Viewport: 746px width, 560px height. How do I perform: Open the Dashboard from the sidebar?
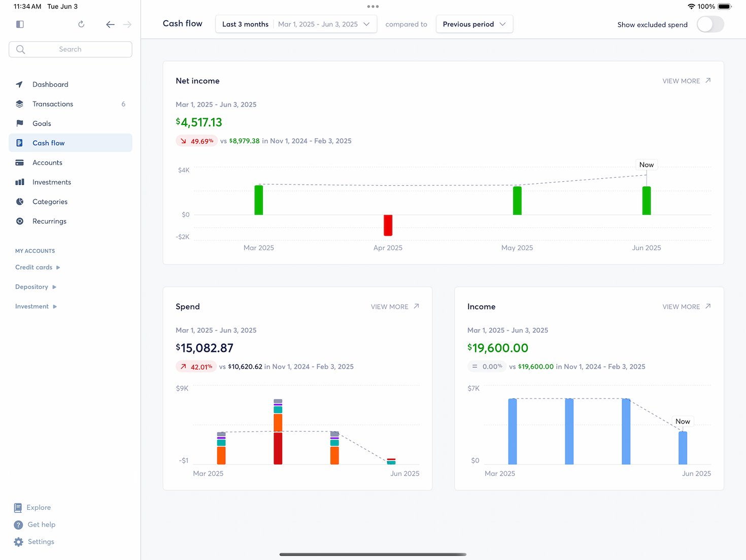click(50, 84)
